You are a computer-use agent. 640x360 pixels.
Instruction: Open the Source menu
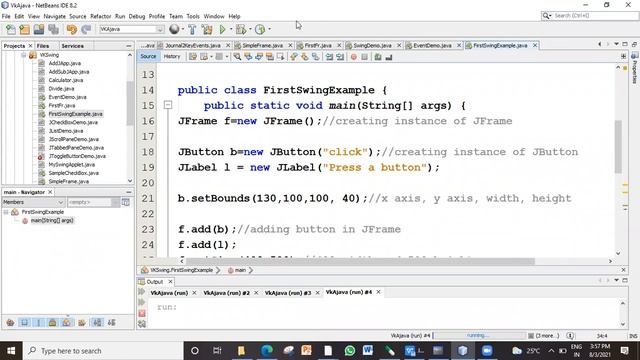point(78,16)
